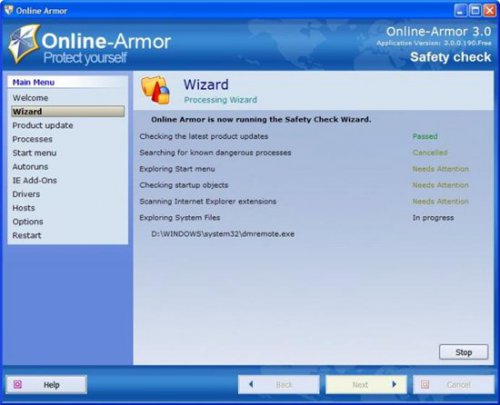Open the Help button
This screenshot has height=405, width=500.
point(46,384)
